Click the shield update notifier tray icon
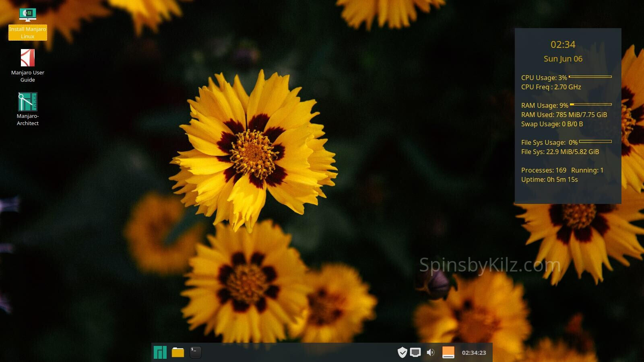This screenshot has height=362, width=644. tap(402, 352)
